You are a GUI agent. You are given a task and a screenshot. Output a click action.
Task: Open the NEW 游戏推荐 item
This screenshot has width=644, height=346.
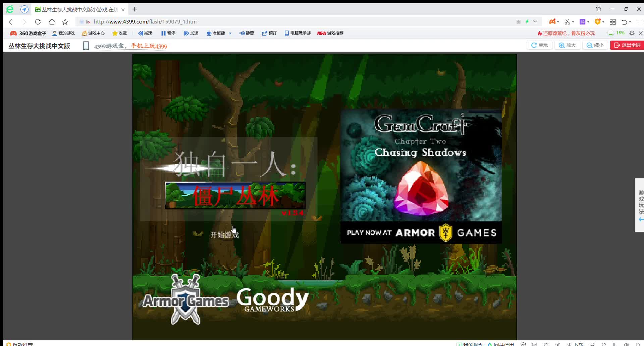(330, 33)
